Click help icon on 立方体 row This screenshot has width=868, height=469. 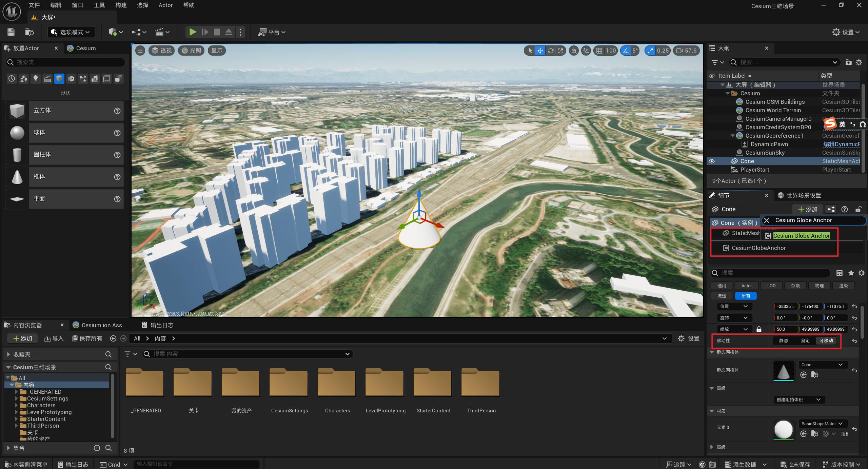coord(117,111)
